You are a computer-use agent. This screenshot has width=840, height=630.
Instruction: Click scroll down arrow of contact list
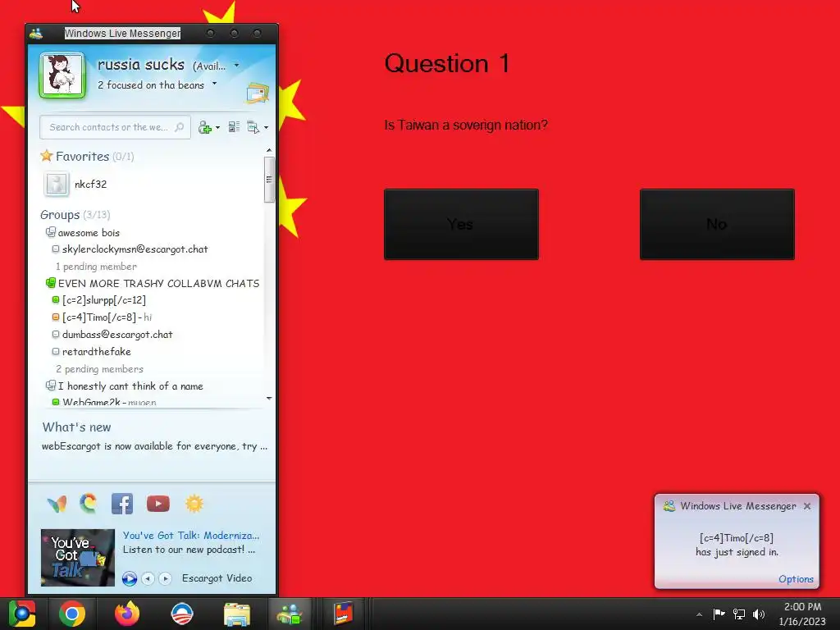(x=269, y=399)
